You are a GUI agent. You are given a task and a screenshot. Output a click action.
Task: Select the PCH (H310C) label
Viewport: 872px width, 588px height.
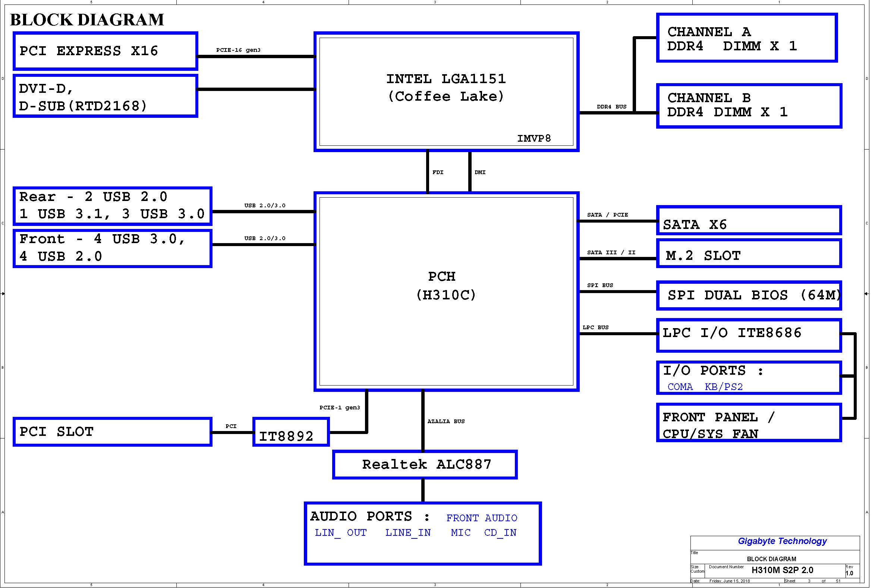click(x=446, y=286)
